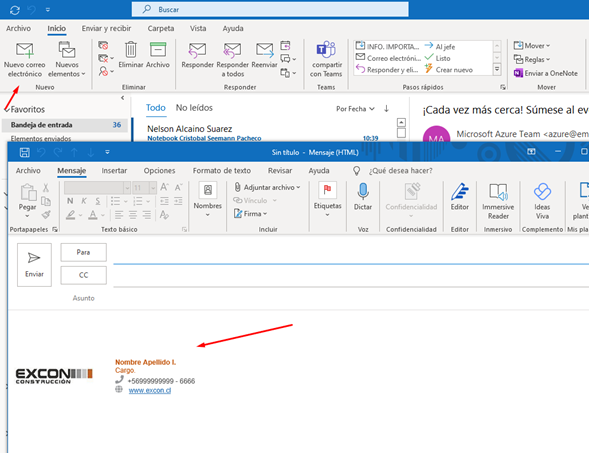Expand the Pasos rápidos gallery
The height and width of the screenshot is (453, 589).
click(497, 69)
